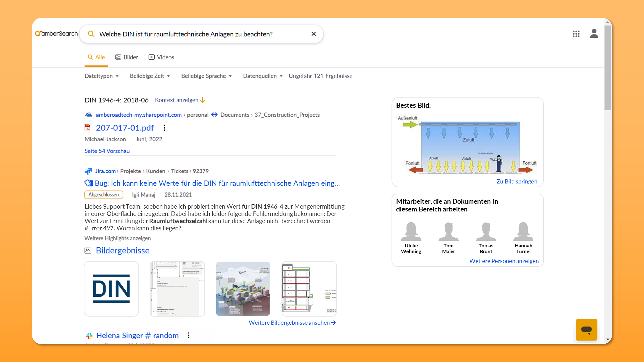This screenshot has width=644, height=362.
Task: Open the three-dot menu next to Helena Singer
Action: 189,335
